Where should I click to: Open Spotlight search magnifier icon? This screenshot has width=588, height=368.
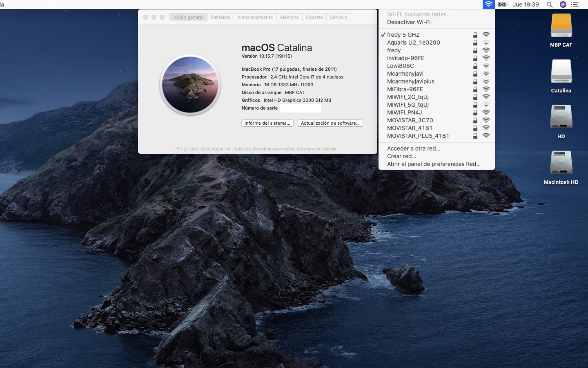pyautogui.click(x=550, y=4)
